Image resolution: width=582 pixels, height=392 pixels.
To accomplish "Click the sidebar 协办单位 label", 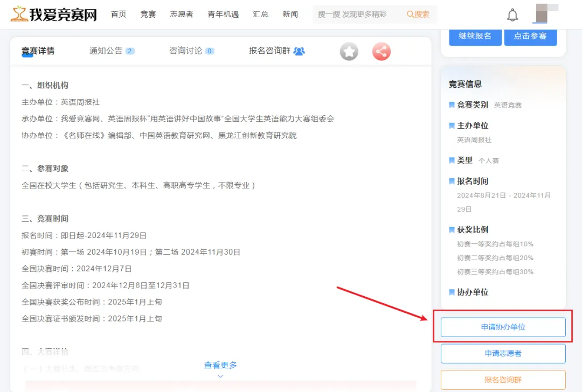I will (473, 292).
